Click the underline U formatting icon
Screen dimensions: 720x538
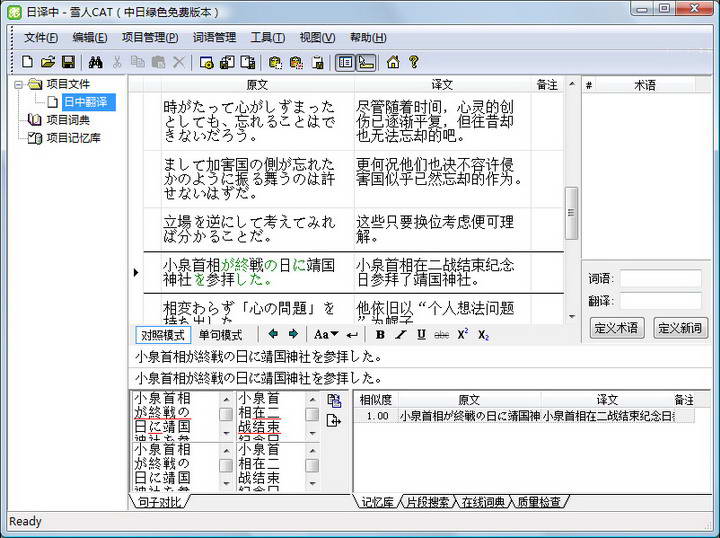tap(421, 334)
